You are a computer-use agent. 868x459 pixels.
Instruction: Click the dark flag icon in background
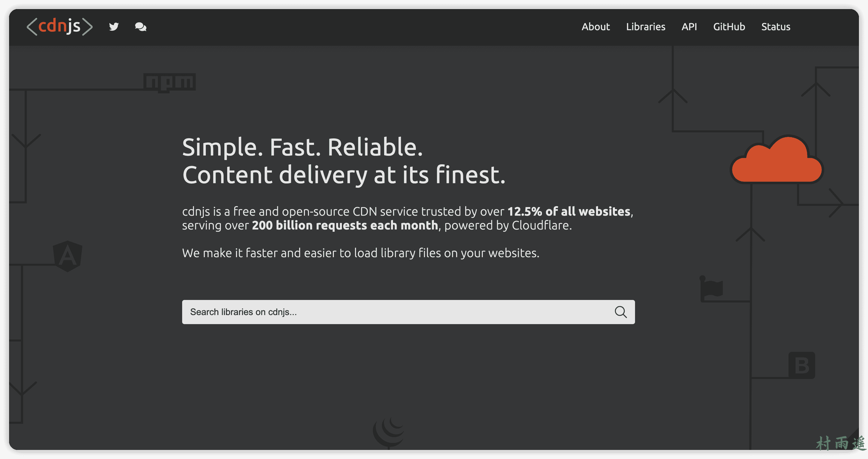tap(711, 288)
